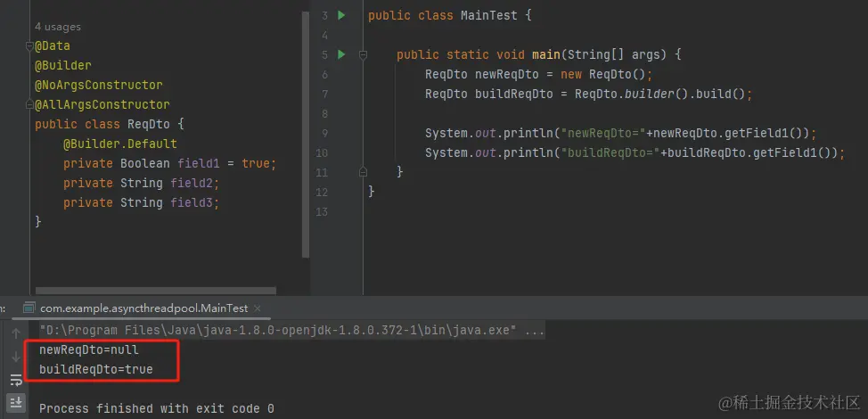Click the 'private String field3;' line
The width and height of the screenshot is (868, 419).
pos(141,202)
